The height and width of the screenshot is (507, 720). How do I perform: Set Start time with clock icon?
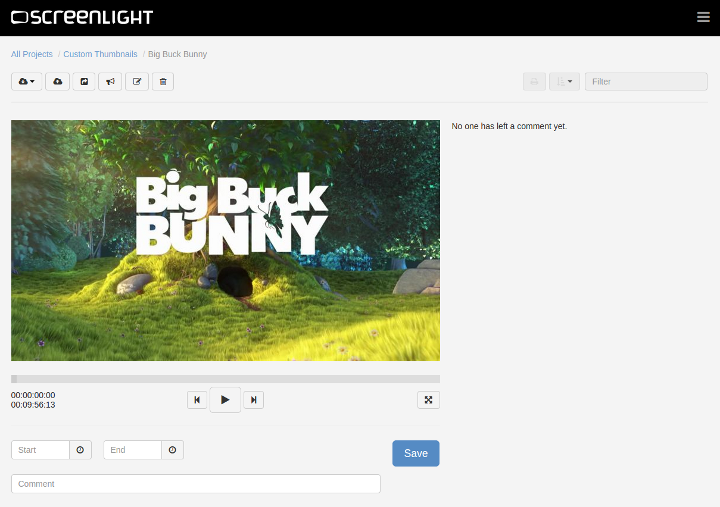[80, 450]
